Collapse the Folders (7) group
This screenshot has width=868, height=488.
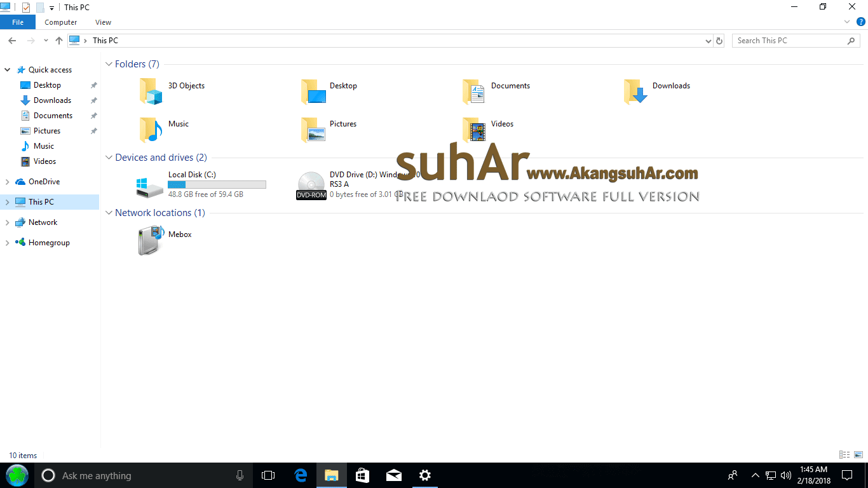coord(109,64)
